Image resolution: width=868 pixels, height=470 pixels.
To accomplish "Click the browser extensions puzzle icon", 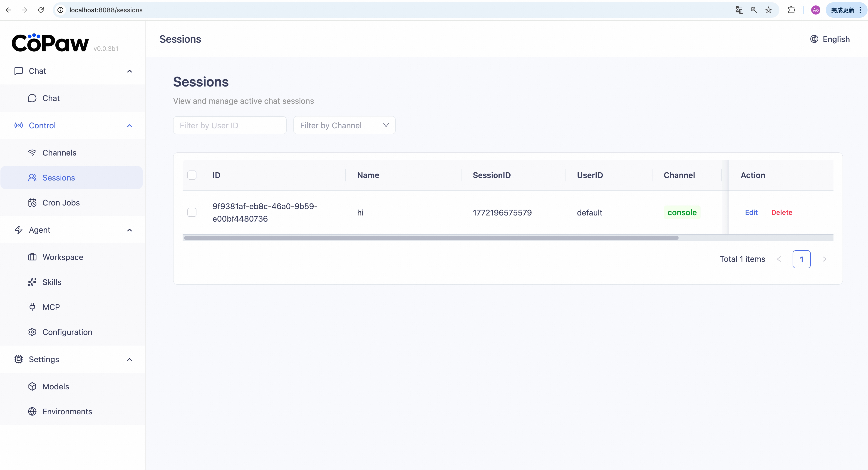I will click(791, 10).
